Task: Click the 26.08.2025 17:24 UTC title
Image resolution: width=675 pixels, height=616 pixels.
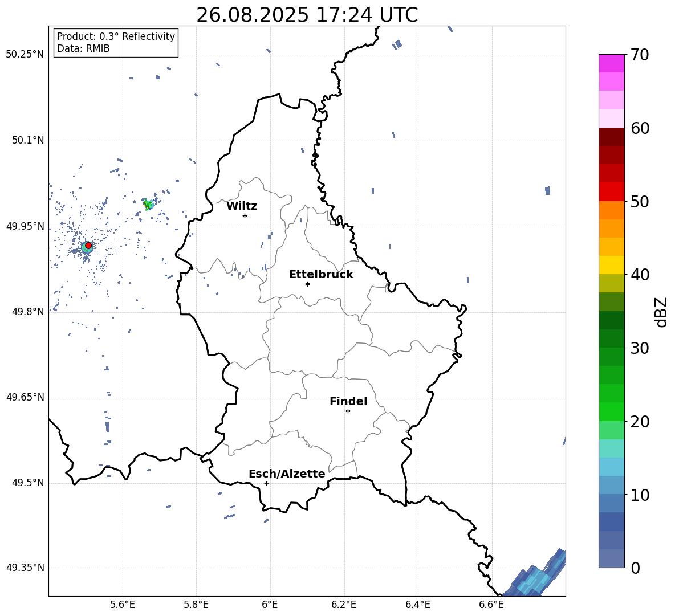Action: [x=307, y=15]
